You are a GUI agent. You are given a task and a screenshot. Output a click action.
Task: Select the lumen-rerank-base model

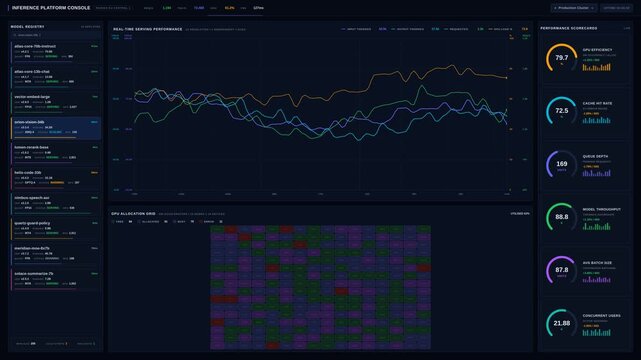click(x=55, y=153)
